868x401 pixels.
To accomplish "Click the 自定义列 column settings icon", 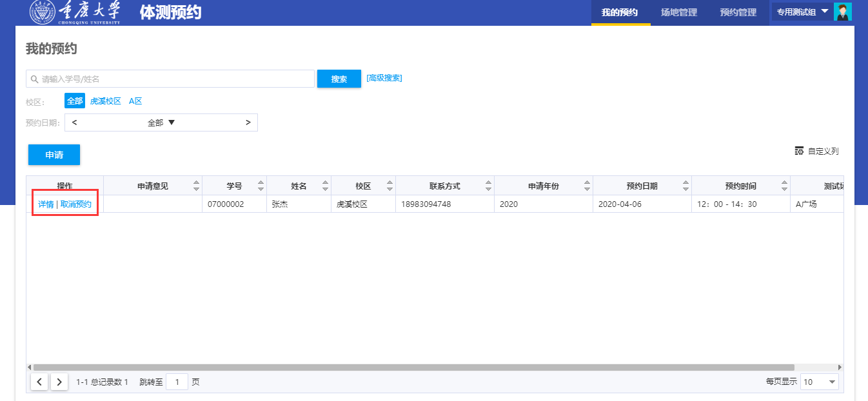I will [x=799, y=151].
